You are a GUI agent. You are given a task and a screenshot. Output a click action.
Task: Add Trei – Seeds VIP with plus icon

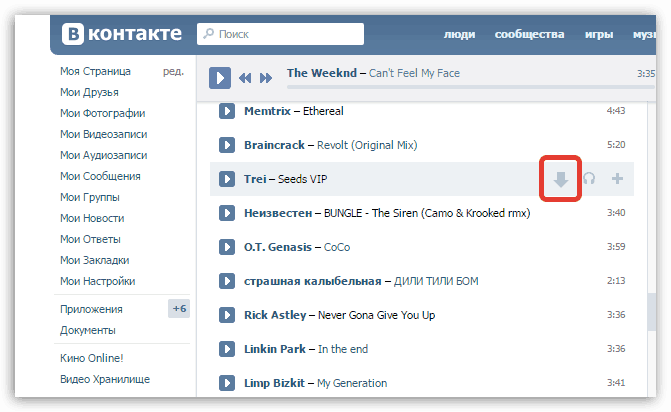[617, 179]
